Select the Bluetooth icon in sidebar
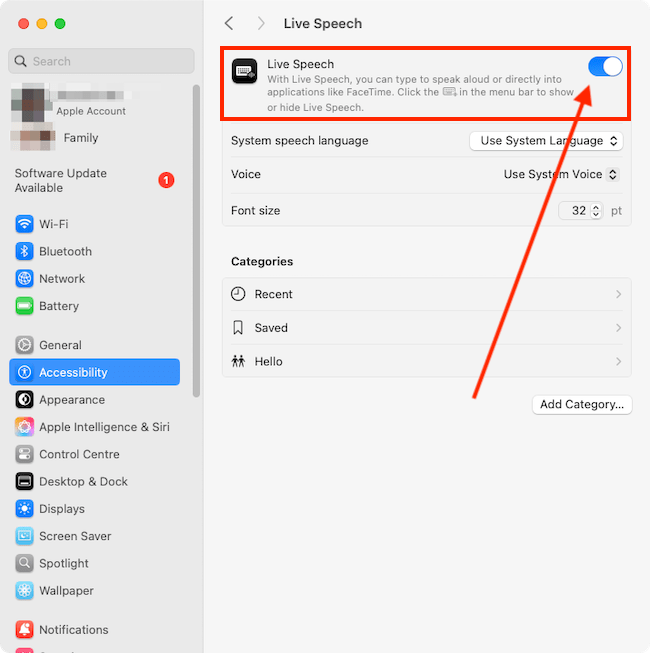Screen dimensions: 650x653 pos(25,251)
